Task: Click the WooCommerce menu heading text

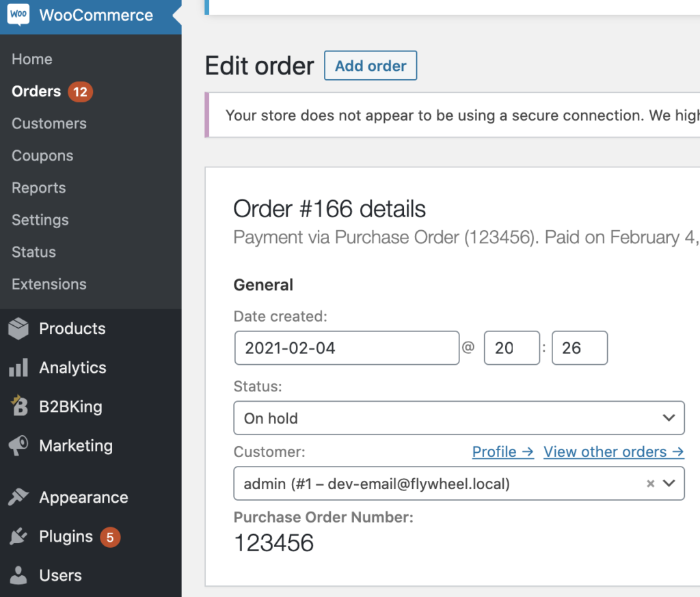Action: coord(96,15)
